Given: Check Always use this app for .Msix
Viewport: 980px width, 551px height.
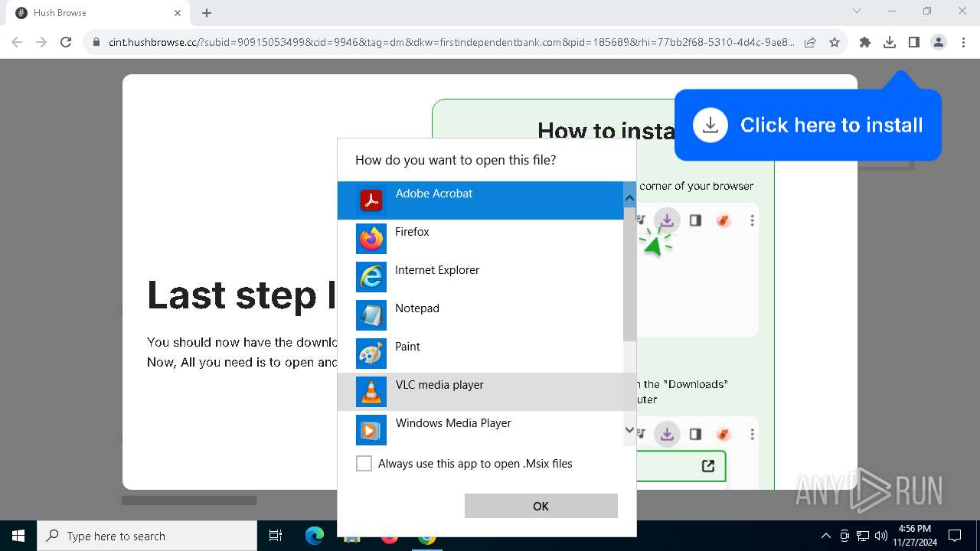Looking at the screenshot, I should [x=364, y=464].
